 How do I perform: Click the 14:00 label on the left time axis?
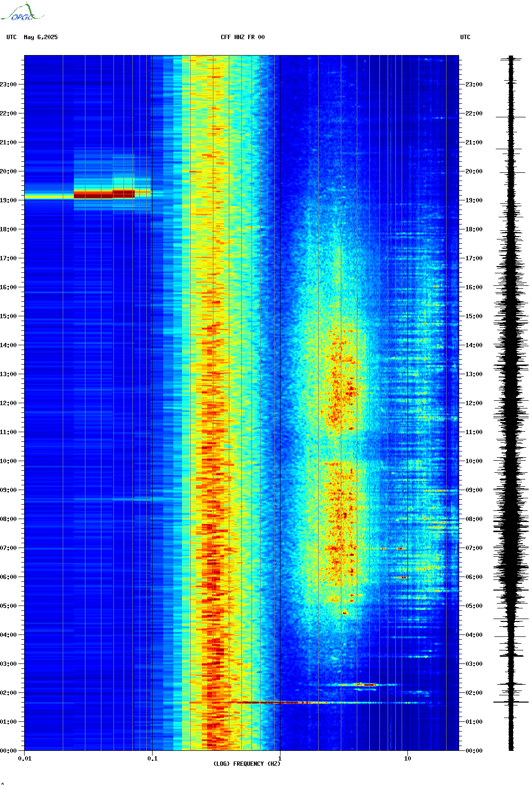coord(8,345)
